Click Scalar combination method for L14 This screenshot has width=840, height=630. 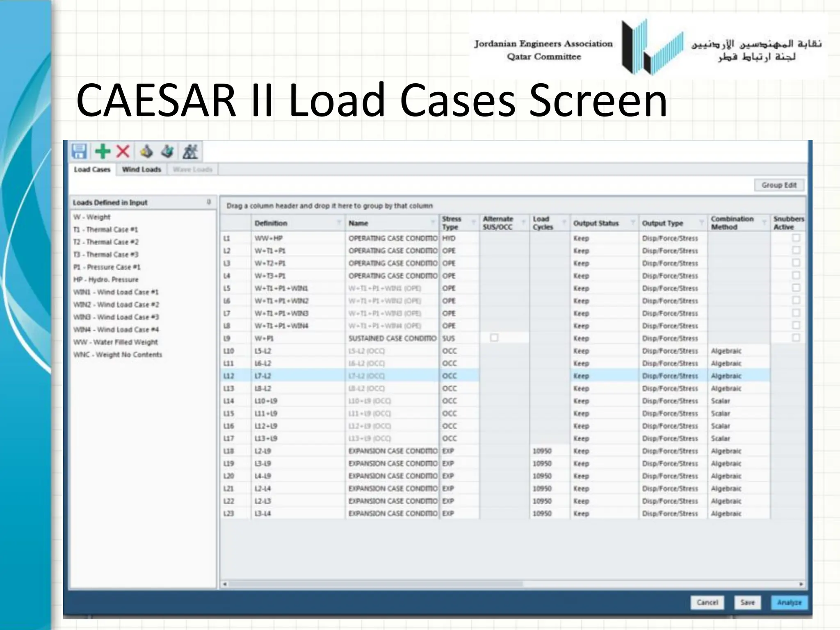click(x=739, y=401)
